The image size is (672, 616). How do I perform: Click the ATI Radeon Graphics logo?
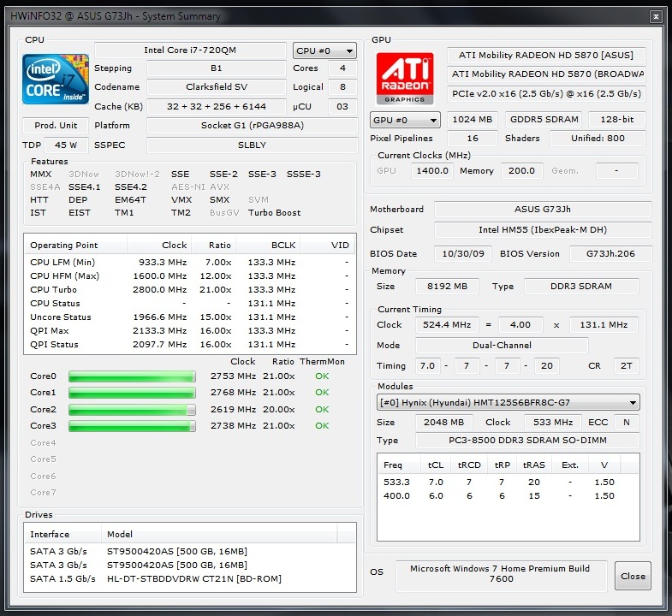click(x=405, y=79)
